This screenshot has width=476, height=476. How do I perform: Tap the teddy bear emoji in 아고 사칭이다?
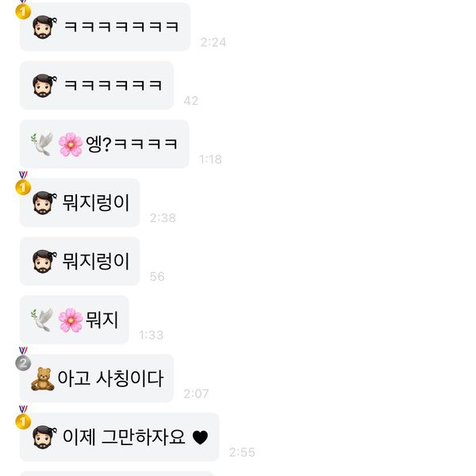pos(43,378)
